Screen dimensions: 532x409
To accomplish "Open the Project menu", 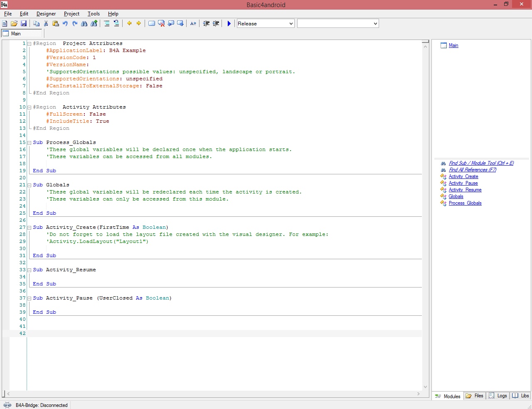I will [x=71, y=14].
